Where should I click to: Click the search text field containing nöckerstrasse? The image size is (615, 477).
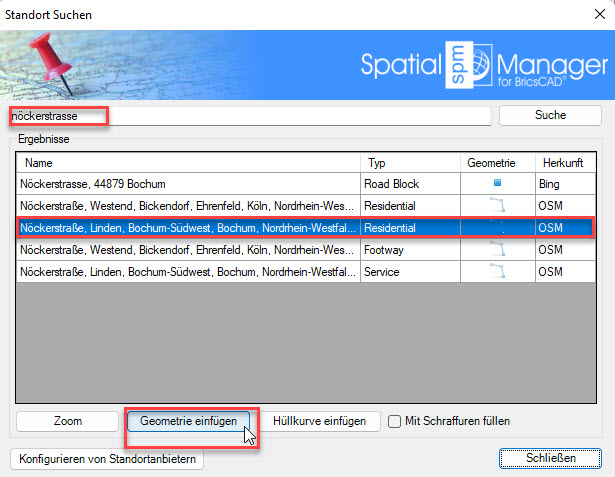point(250,116)
